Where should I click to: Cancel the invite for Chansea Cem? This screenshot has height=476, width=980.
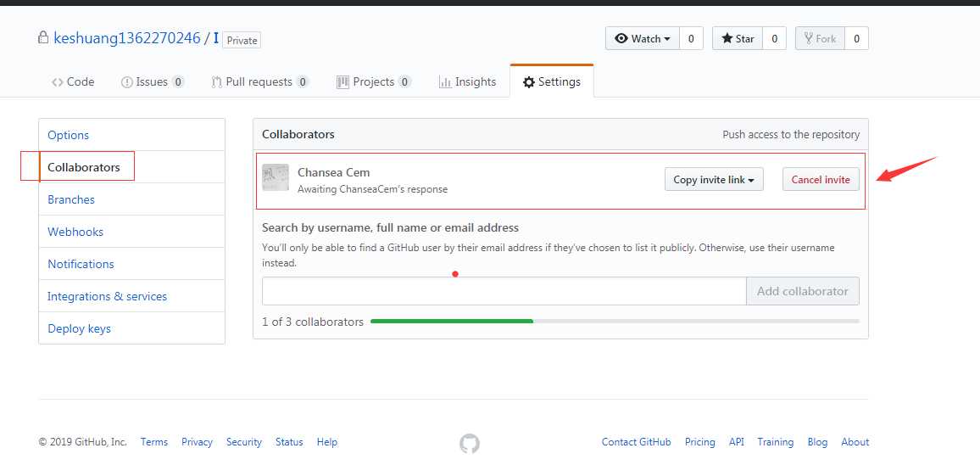click(x=821, y=180)
